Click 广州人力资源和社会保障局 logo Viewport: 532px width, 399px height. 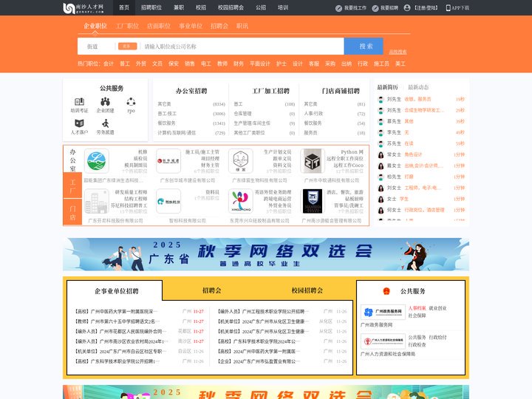coord(383,341)
